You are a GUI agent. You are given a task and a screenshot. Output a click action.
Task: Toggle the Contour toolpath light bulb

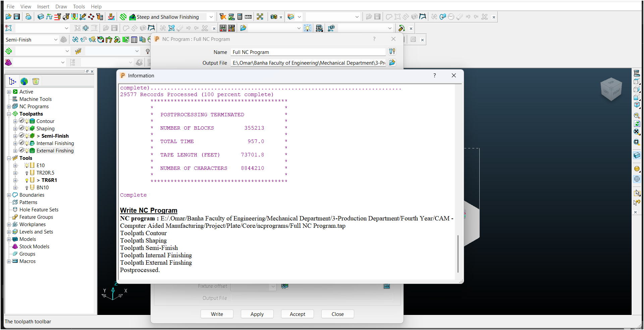[27, 121]
